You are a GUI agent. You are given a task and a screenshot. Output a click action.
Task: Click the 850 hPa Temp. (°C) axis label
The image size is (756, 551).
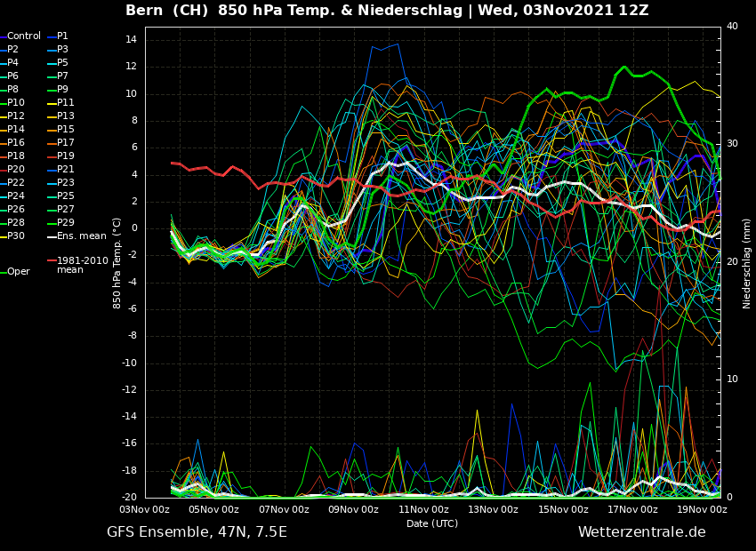tap(117, 263)
